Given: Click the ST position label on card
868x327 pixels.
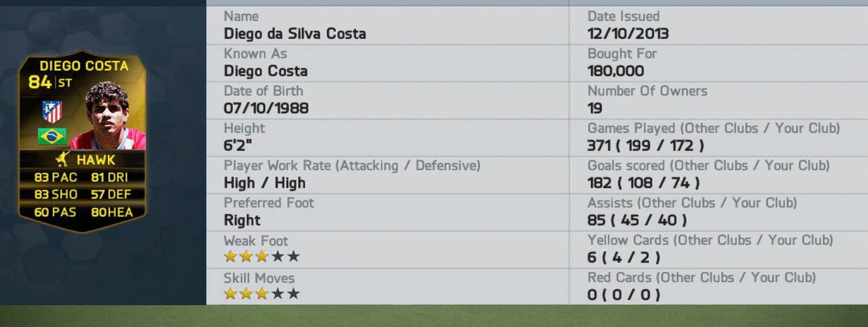Looking at the screenshot, I should [65, 83].
